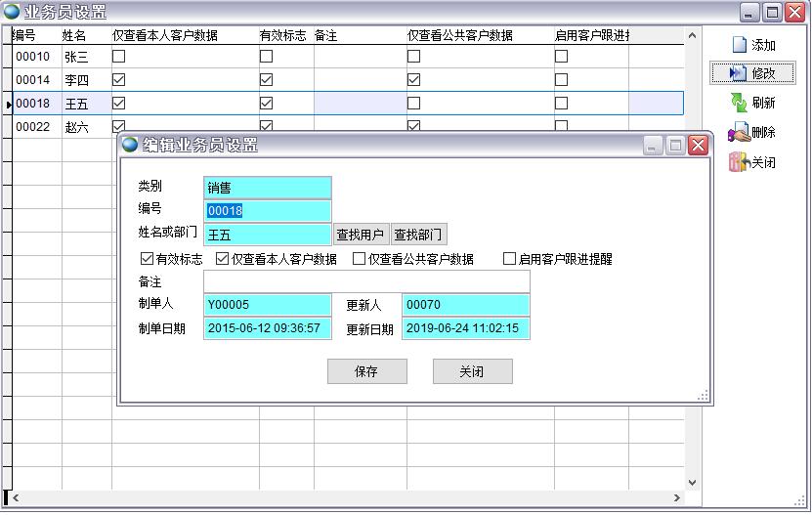Click the 有效标志 column header
This screenshot has width=812, height=515.
tap(283, 35)
